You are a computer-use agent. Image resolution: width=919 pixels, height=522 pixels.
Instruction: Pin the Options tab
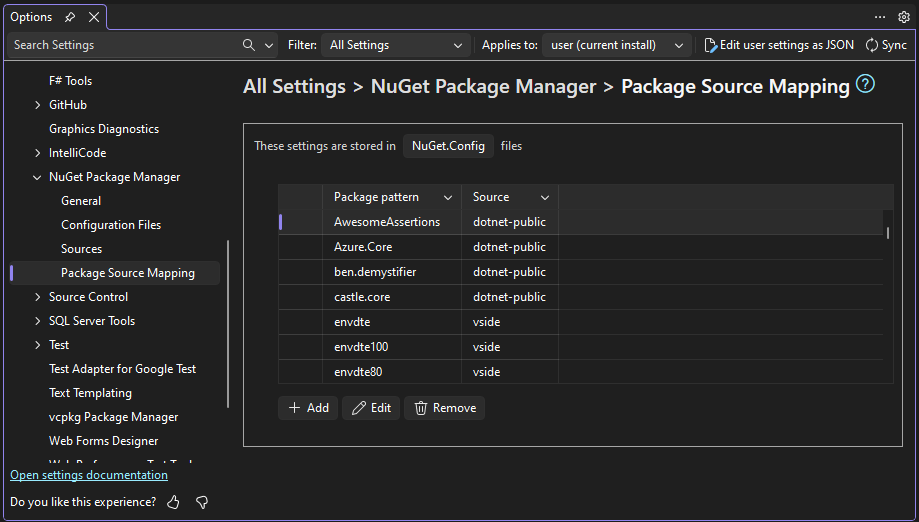[70, 17]
